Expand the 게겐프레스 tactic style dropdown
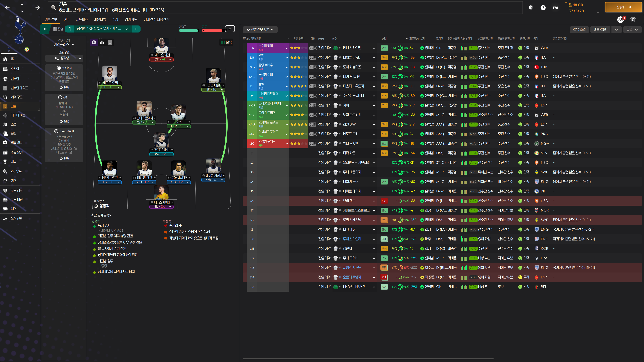This screenshot has height=362, width=644. 64,44
